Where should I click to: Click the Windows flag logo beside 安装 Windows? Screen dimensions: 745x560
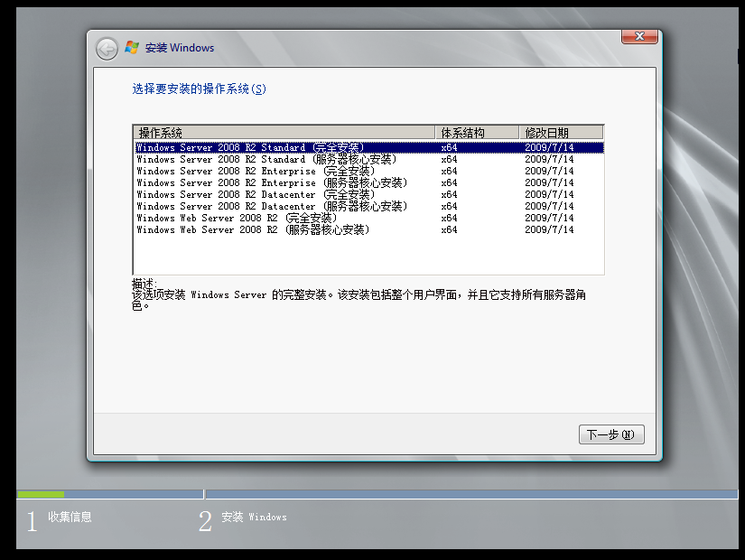click(132, 48)
